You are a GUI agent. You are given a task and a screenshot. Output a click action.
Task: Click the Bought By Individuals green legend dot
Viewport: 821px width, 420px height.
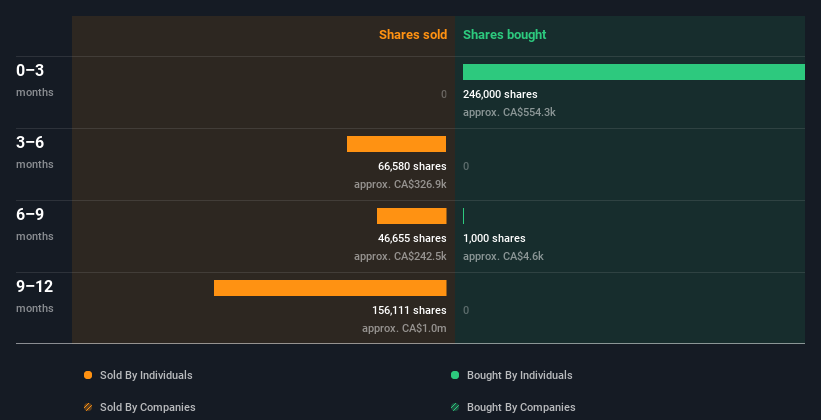(x=455, y=375)
